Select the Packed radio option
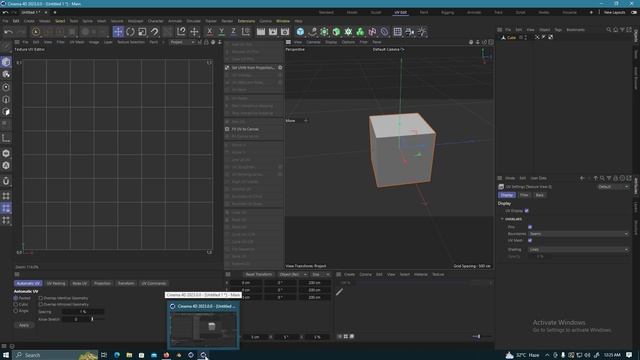640x360 pixels. pos(16,298)
